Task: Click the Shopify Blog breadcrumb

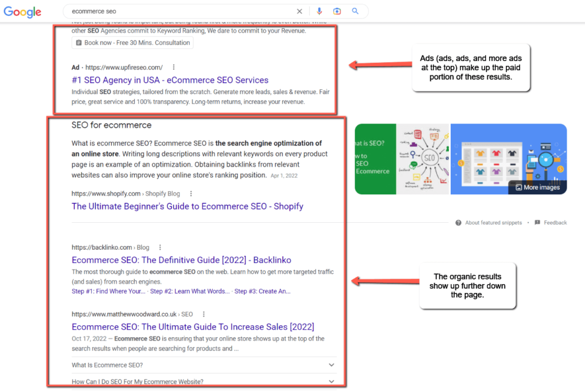Action: pyautogui.click(x=162, y=193)
